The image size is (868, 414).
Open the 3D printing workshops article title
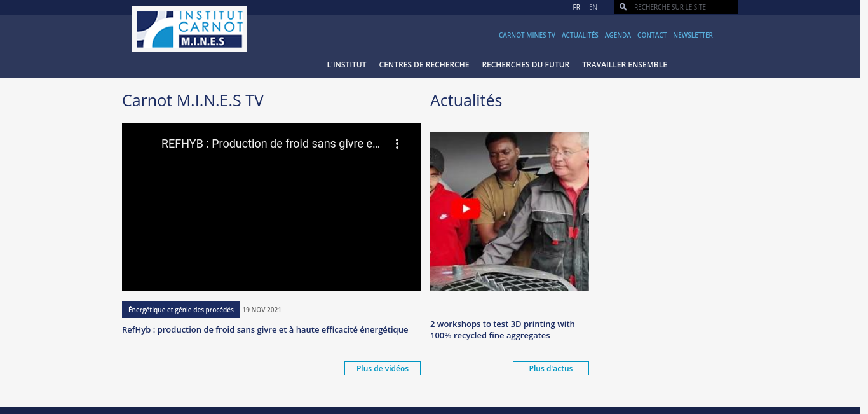click(502, 329)
